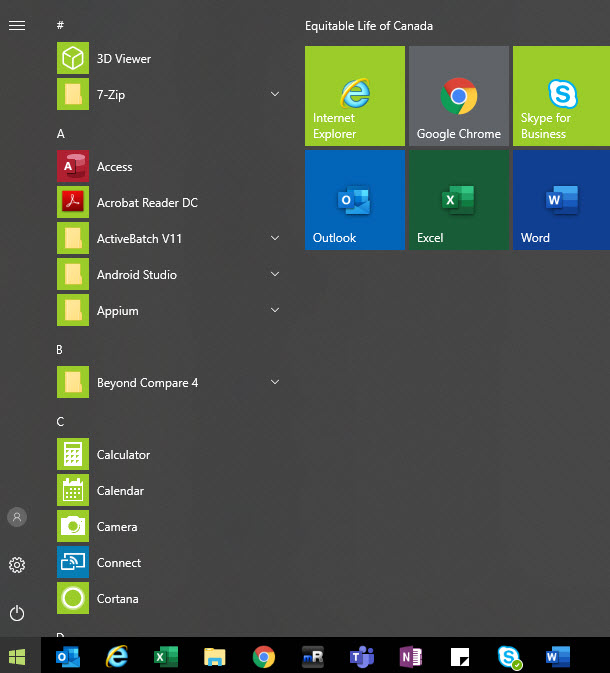610x673 pixels.
Task: Open Microsoft Teams from the taskbar
Action: [x=361, y=657]
